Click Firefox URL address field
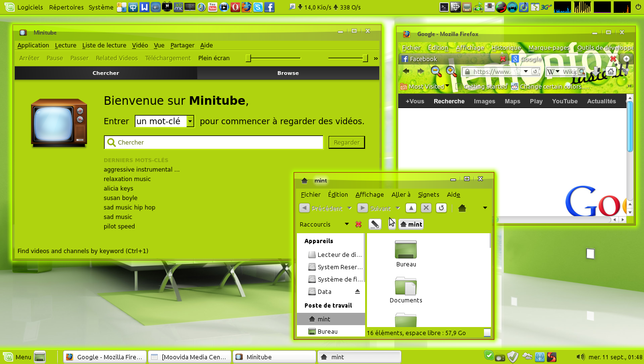Viewport: 644px width, 364px height. coord(501,72)
